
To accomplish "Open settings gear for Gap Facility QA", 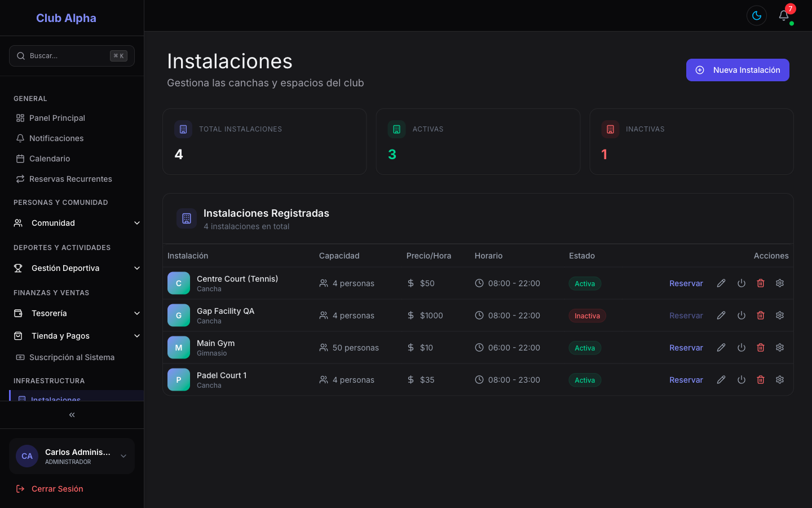I will 780,316.
